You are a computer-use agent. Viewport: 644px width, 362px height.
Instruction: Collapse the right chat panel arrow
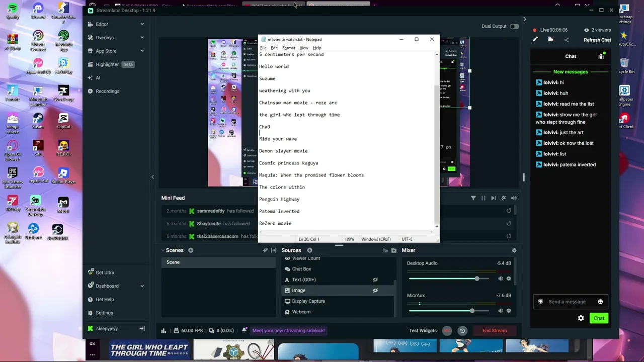click(524, 19)
